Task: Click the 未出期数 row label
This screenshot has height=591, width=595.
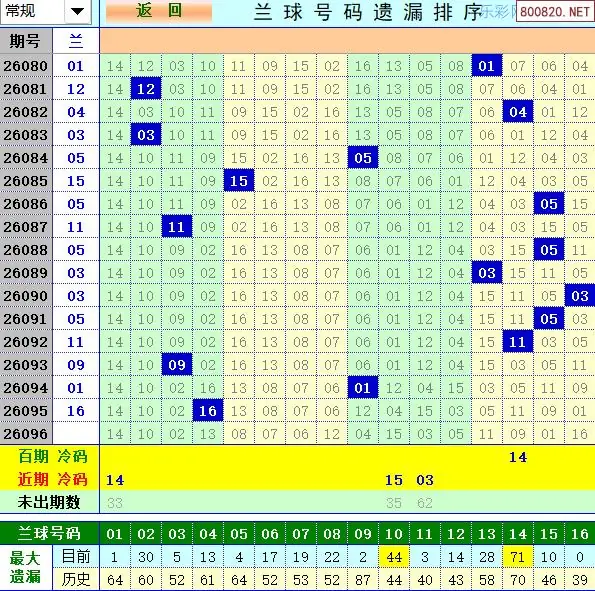Action: (x=49, y=503)
